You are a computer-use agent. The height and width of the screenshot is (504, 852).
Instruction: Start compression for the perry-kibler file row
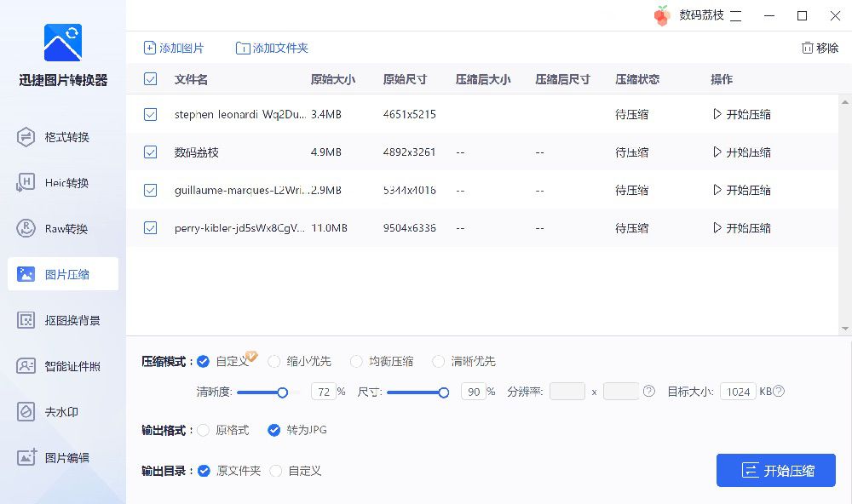click(x=742, y=228)
